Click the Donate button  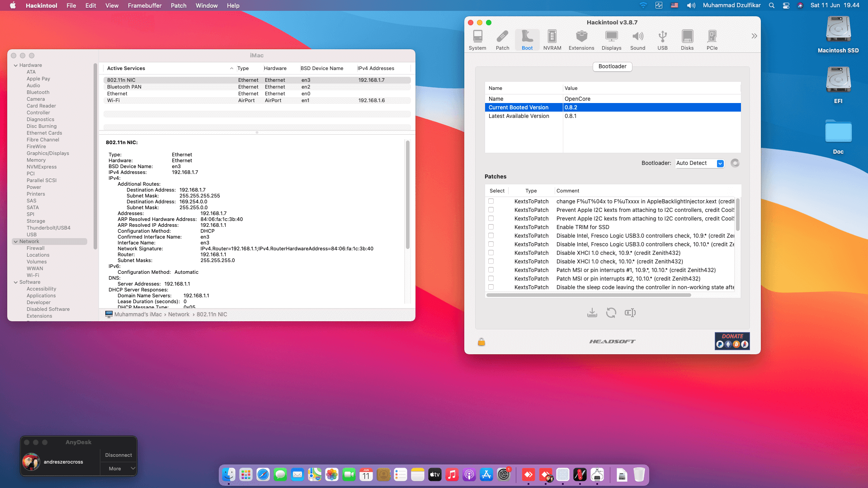point(732,341)
